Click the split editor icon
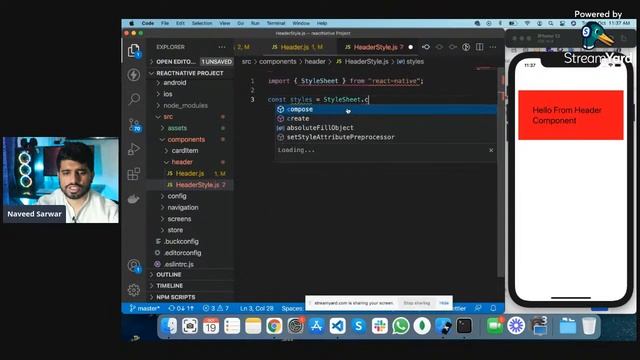The image size is (640, 360). point(480,47)
